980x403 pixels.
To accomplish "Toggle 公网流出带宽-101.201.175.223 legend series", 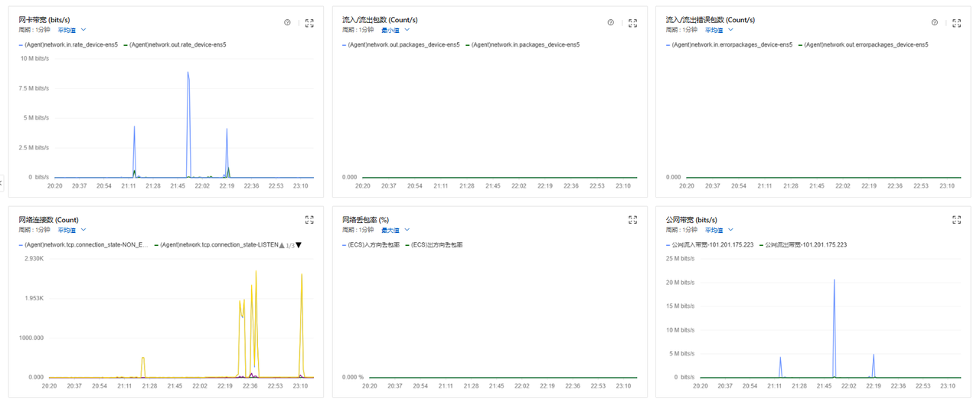I will point(803,245).
